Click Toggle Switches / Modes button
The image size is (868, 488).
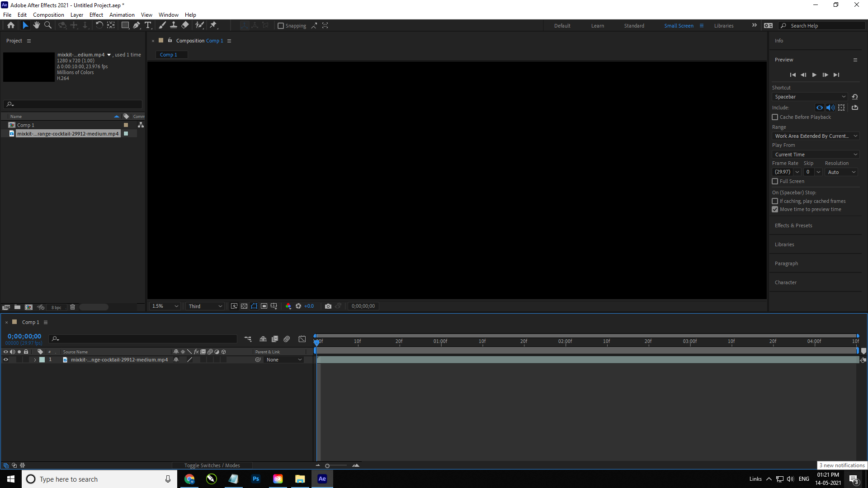[212, 465]
